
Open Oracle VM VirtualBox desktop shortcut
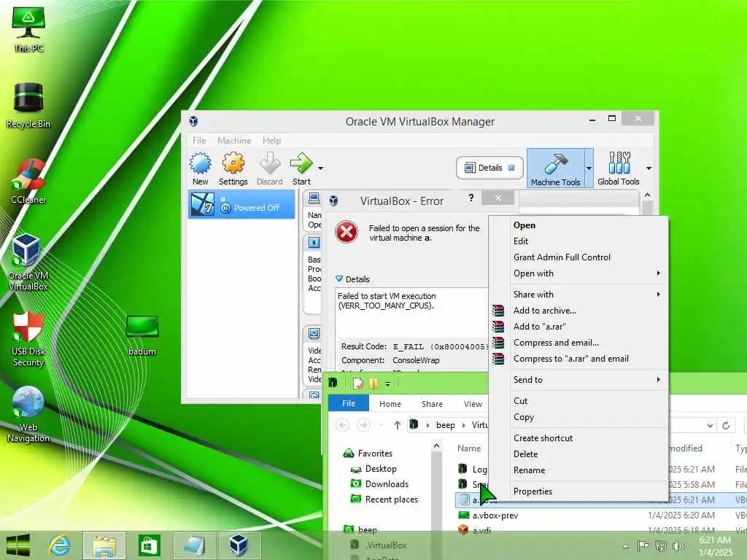27,262
